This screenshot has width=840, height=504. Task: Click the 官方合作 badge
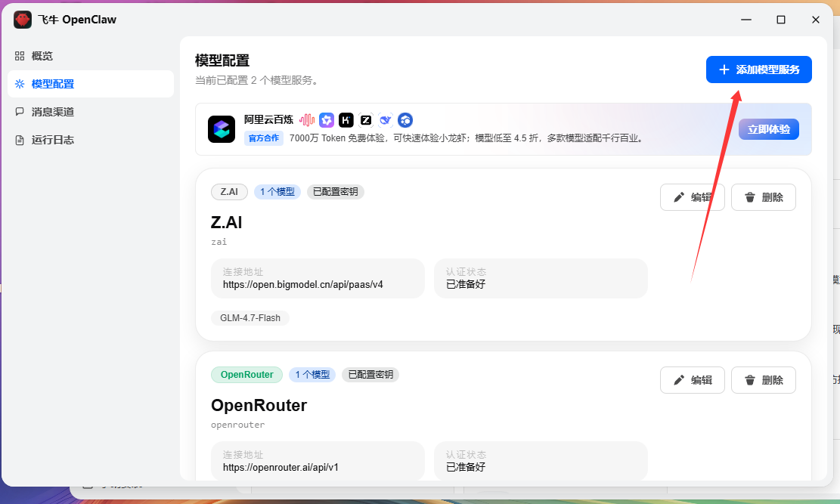(x=264, y=138)
